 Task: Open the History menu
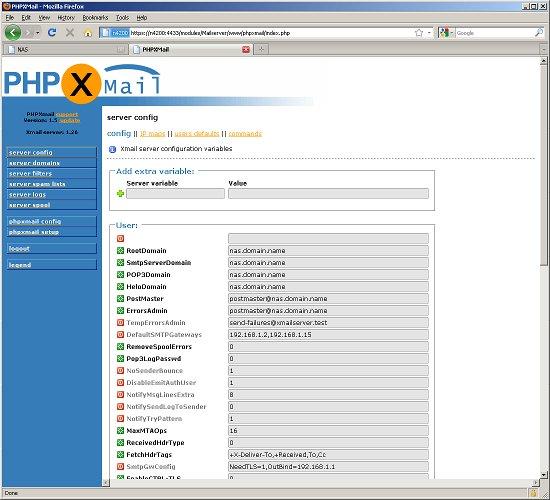point(66,18)
